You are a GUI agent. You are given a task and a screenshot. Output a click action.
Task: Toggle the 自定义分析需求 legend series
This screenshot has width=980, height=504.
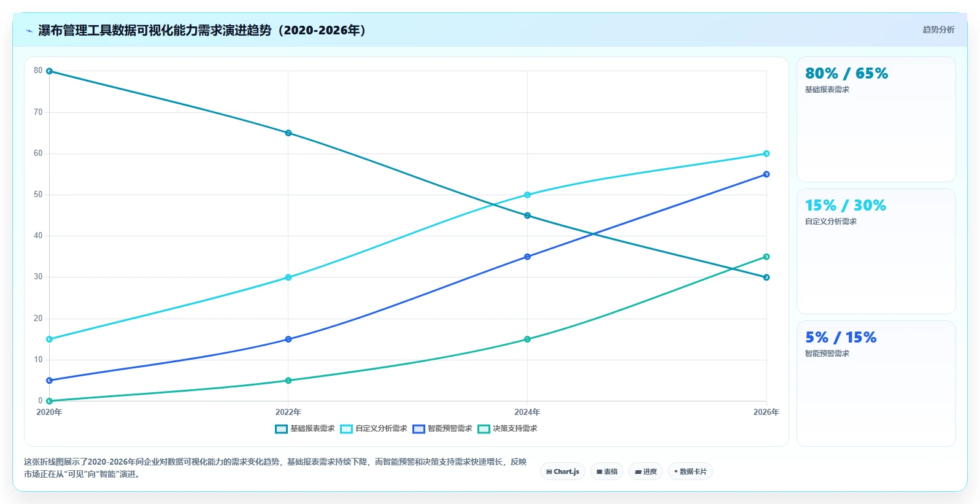[374, 428]
